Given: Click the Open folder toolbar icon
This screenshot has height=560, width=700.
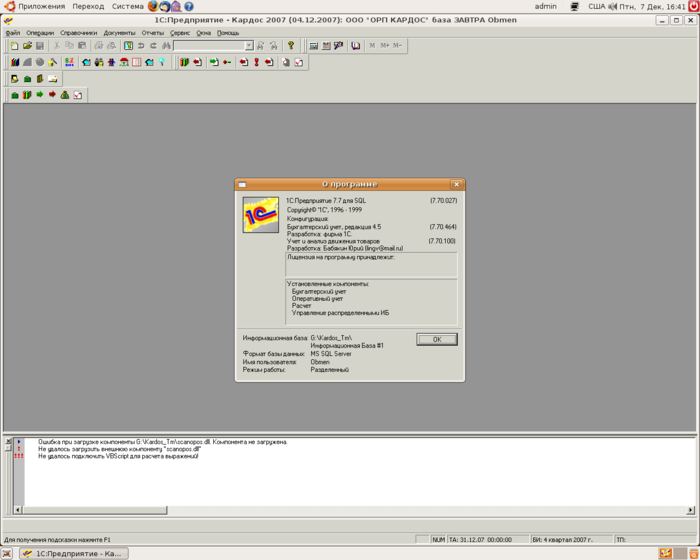Looking at the screenshot, I should (x=27, y=46).
